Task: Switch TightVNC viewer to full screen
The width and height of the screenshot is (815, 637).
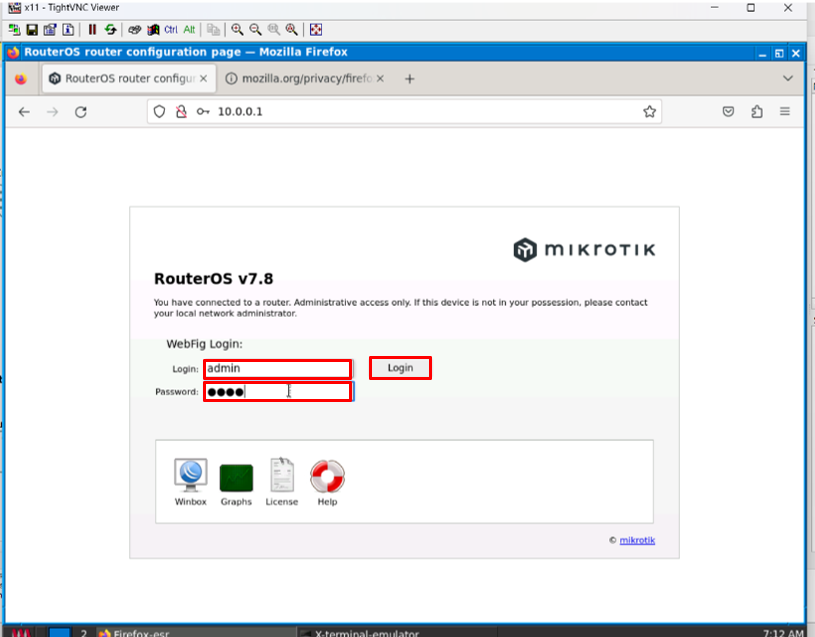Action: [x=315, y=30]
